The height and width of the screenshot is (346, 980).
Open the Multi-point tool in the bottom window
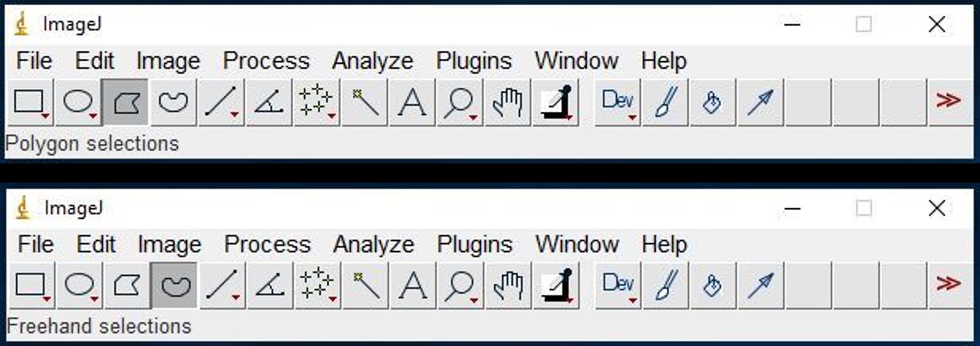coord(318,285)
